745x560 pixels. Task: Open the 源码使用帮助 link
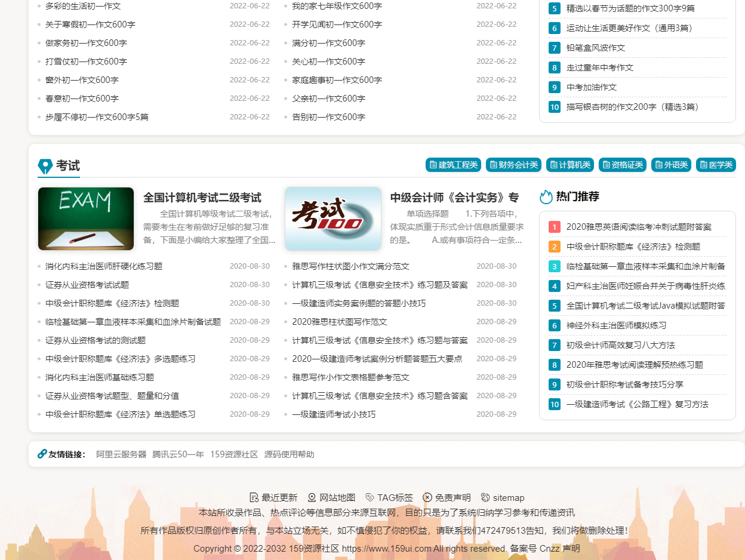(290, 454)
